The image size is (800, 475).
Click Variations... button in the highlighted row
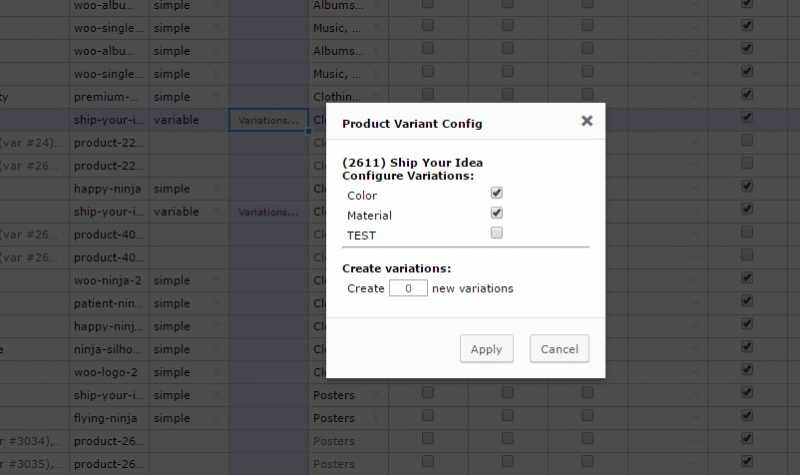[268, 120]
